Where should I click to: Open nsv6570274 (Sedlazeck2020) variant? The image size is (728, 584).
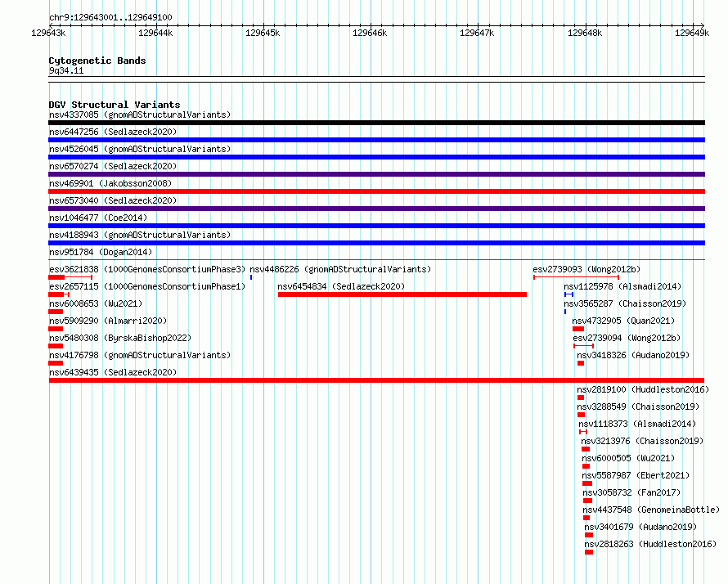coord(113,166)
